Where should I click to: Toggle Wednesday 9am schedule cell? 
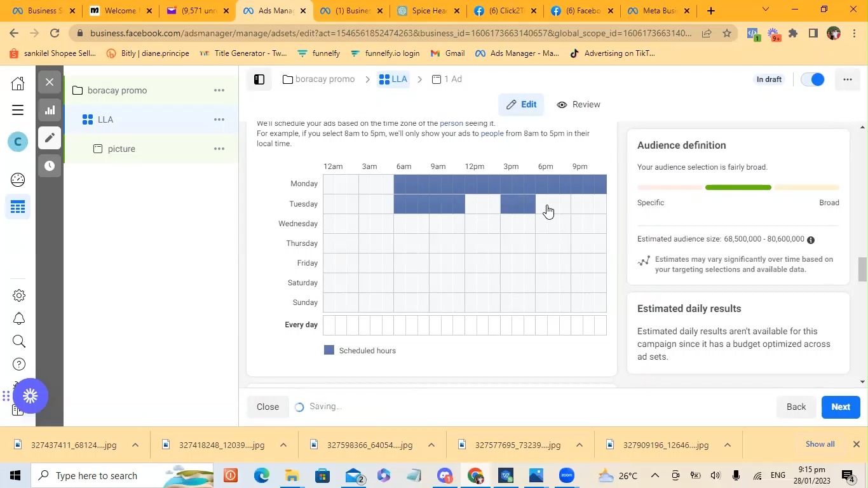[x=435, y=224]
